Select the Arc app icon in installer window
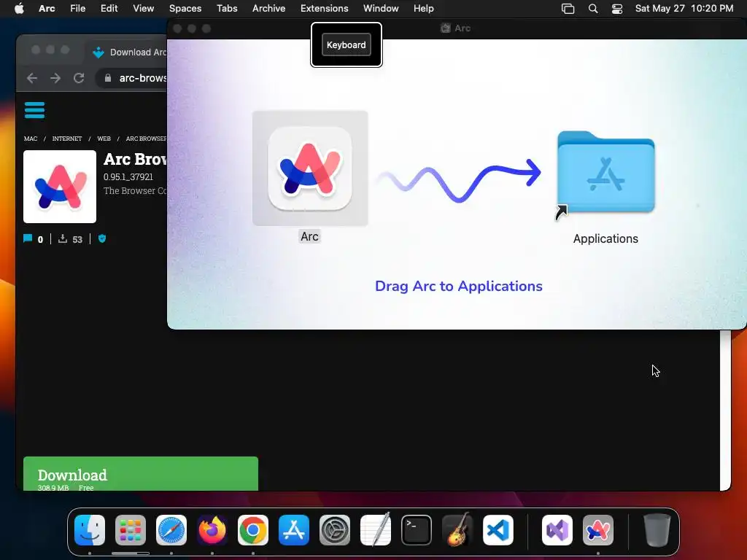 [310, 168]
